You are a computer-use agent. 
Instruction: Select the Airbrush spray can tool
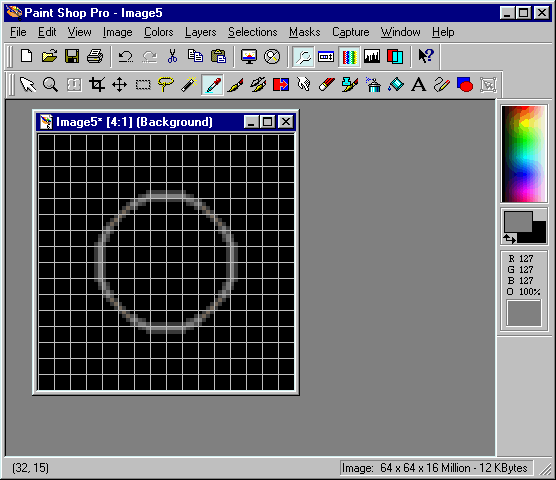[x=373, y=85]
